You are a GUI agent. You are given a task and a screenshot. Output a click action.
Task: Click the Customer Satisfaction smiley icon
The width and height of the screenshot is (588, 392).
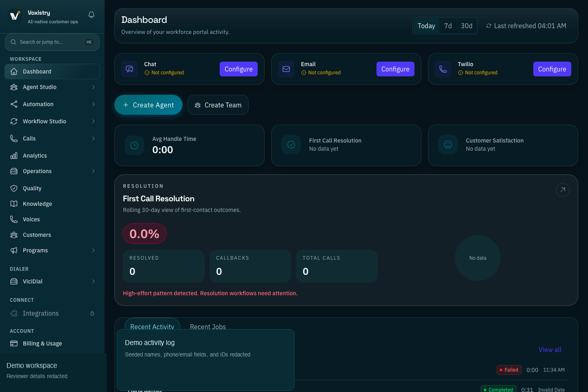point(448,145)
